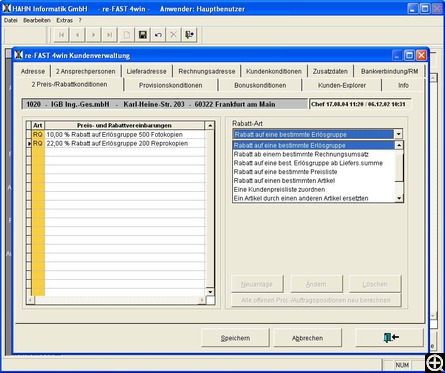Switch to the Adresse tab
Screen dimensions: 445x373
pos(33,71)
